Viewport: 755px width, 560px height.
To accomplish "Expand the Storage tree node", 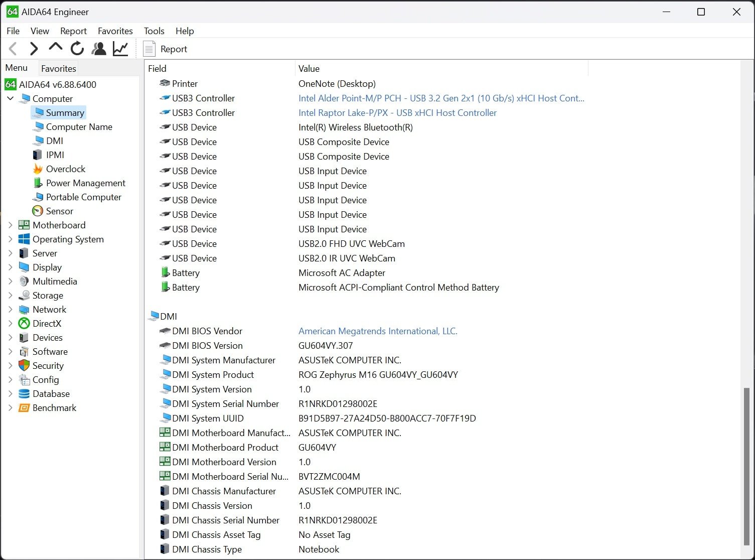I will [x=11, y=295].
